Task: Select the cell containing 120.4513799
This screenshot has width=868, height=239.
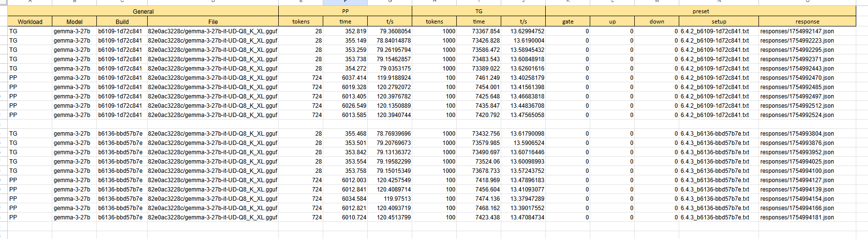Action: click(390, 217)
